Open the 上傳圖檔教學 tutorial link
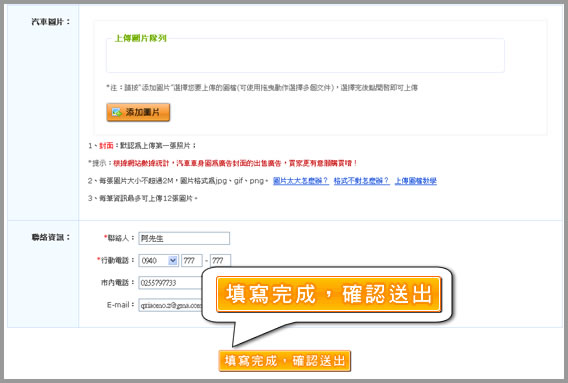The height and width of the screenshot is (383, 568). 415,181
